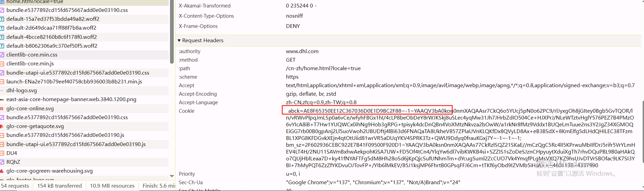Click the u=0, i priority value
Screen dimensions: 644x191
pos(293,174)
